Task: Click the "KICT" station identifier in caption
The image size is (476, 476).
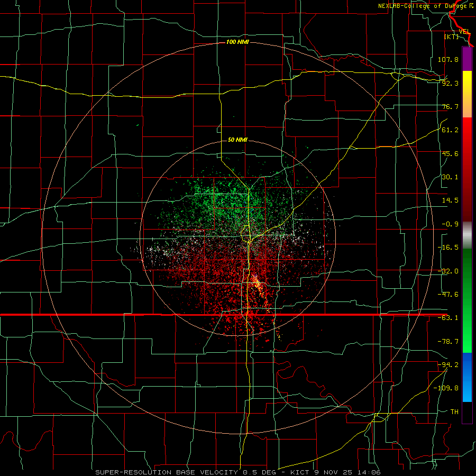Action: pos(300,472)
